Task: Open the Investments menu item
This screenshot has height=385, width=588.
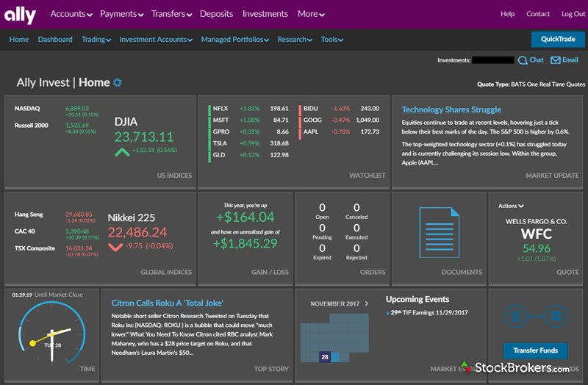Action: pos(265,14)
